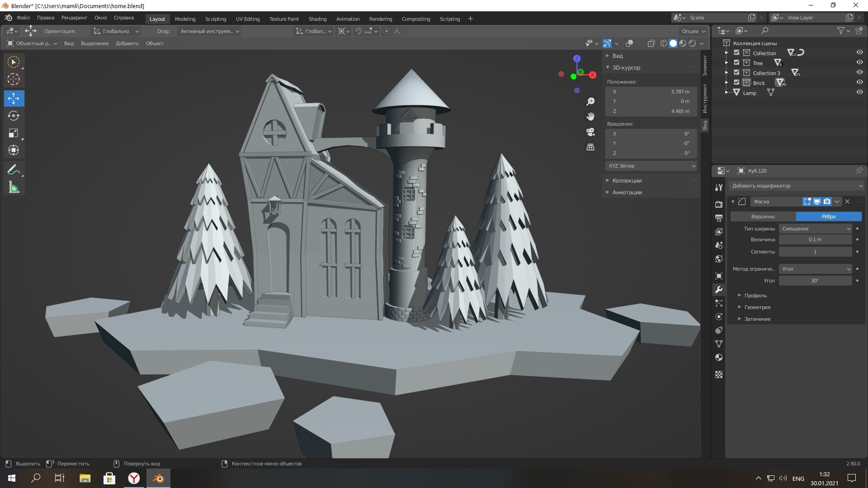Hide the Tree collection in outliner
The width and height of the screenshot is (868, 488).
tap(859, 62)
